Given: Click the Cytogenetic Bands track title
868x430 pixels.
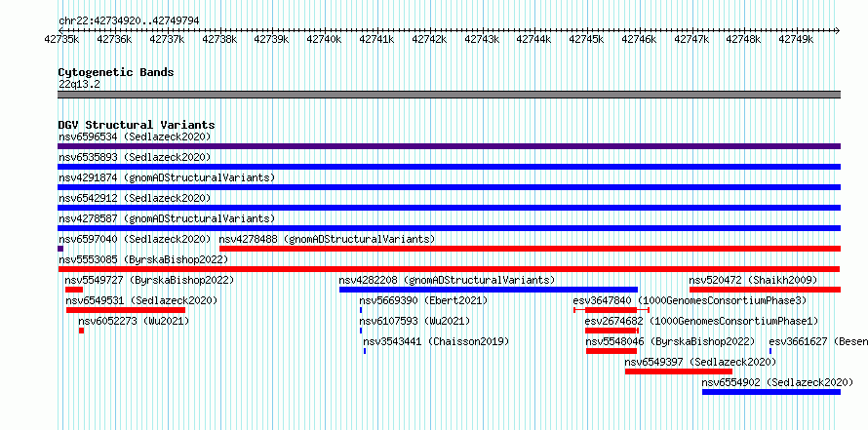Looking at the screenshot, I should pos(116,72).
